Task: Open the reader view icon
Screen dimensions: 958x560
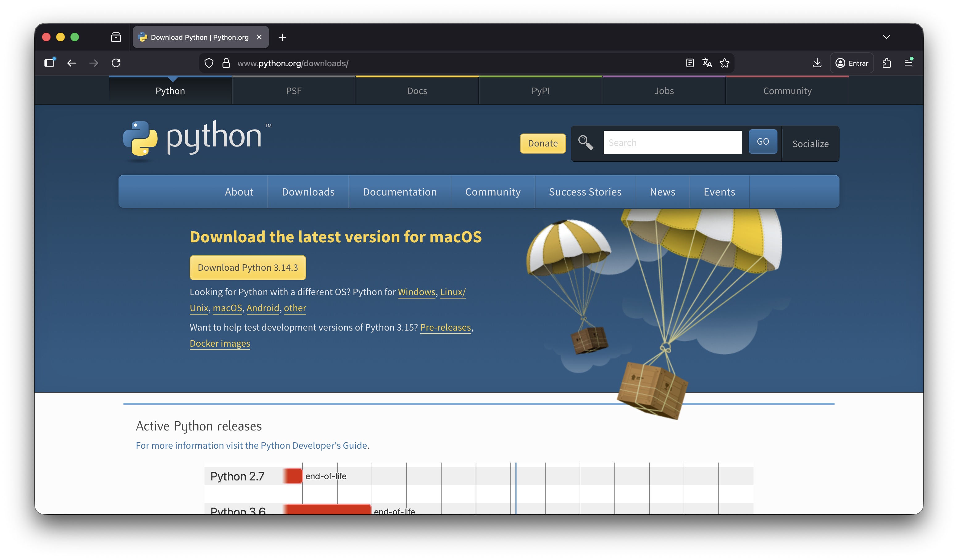Action: pyautogui.click(x=689, y=63)
